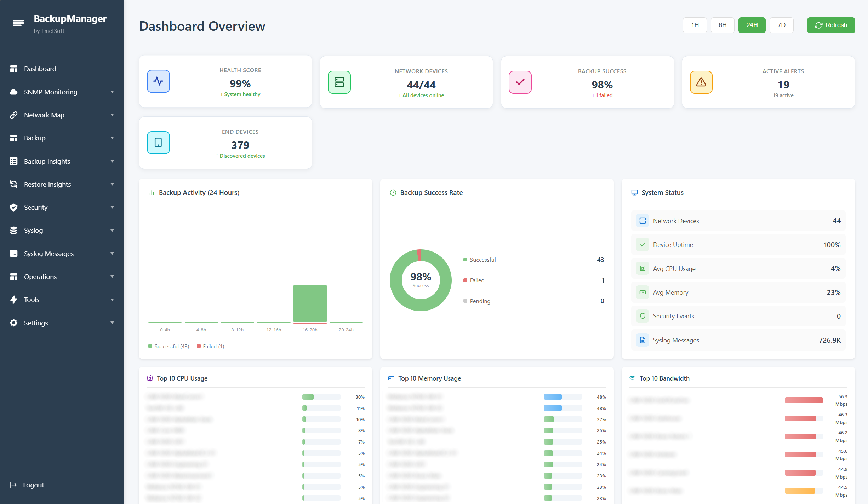Viewport: 868px width, 504px height.
Task: Click the Logout link
Action: [27, 485]
